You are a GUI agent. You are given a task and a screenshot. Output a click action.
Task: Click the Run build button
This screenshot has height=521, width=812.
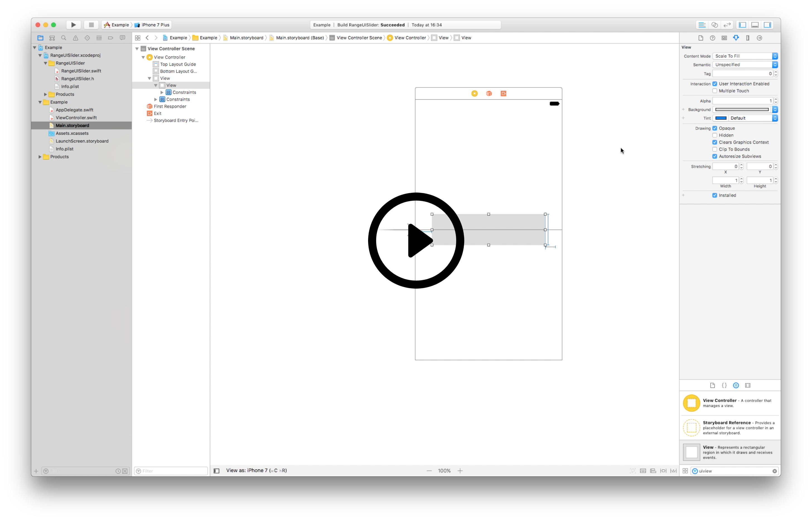point(74,25)
